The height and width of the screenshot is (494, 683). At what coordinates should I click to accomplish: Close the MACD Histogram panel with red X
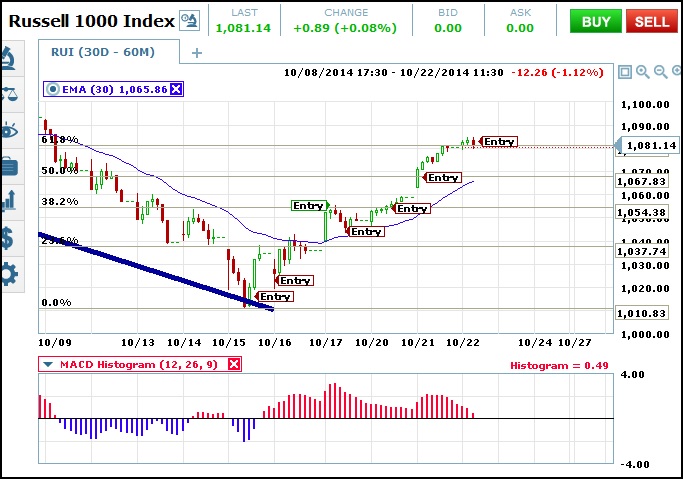[234, 364]
